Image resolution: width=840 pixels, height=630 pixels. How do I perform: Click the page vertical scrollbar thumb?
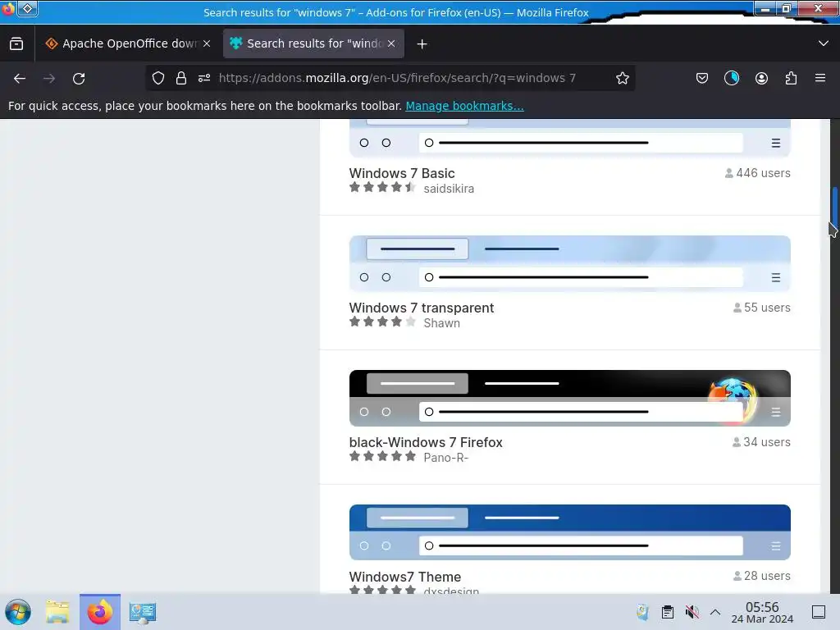coord(834,206)
